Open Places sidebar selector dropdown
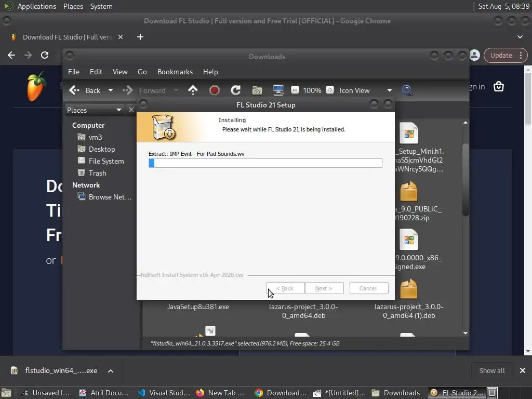The width and height of the screenshot is (532, 399). (x=94, y=110)
